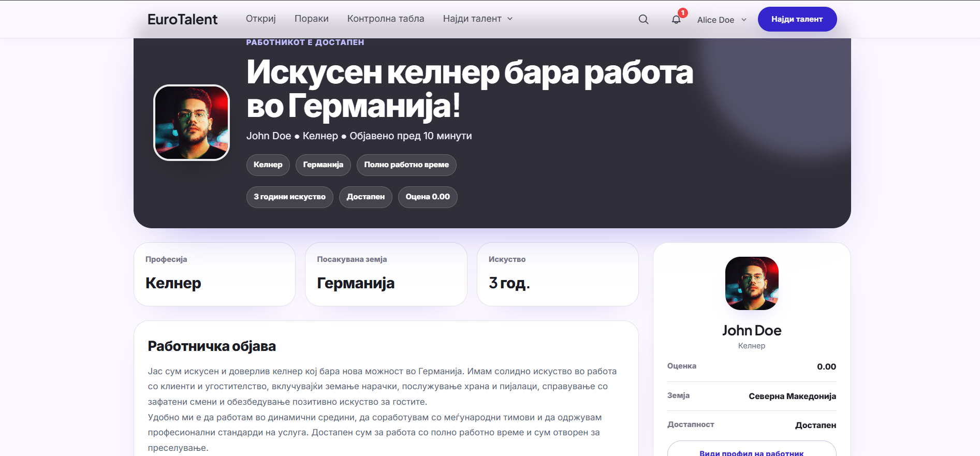Image resolution: width=980 pixels, height=456 pixels.
Task: Select the 3 години искуство chip
Action: tap(290, 197)
